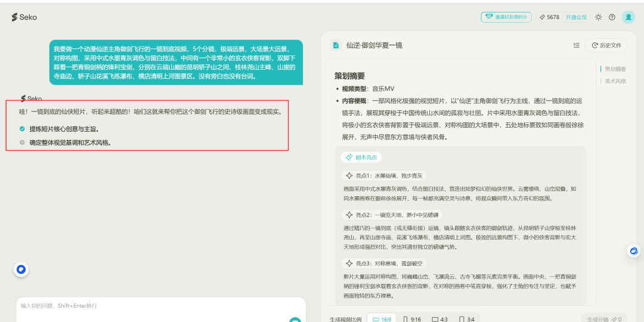Jump to the 美术风格 section

(x=615, y=81)
